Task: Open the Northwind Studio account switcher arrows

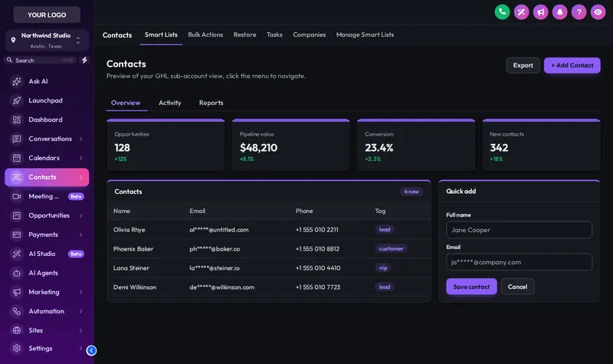Action: (x=78, y=41)
